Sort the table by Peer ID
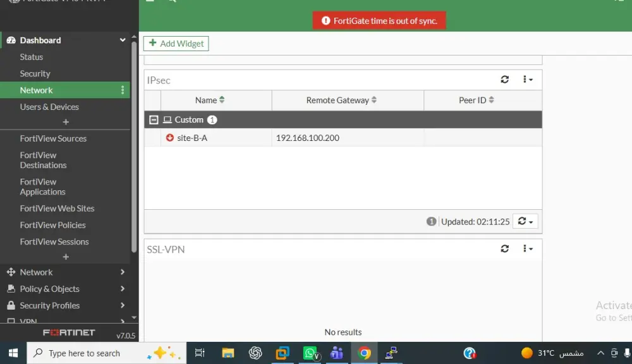The height and width of the screenshot is (364, 632). coord(491,100)
